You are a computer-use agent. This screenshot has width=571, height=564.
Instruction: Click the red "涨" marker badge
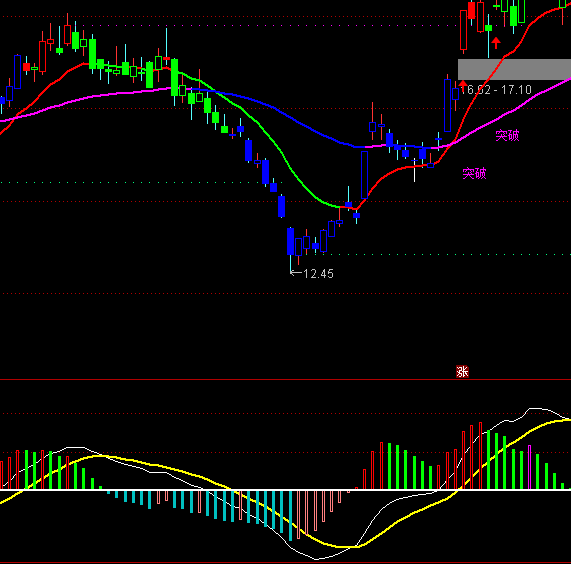[462, 372]
